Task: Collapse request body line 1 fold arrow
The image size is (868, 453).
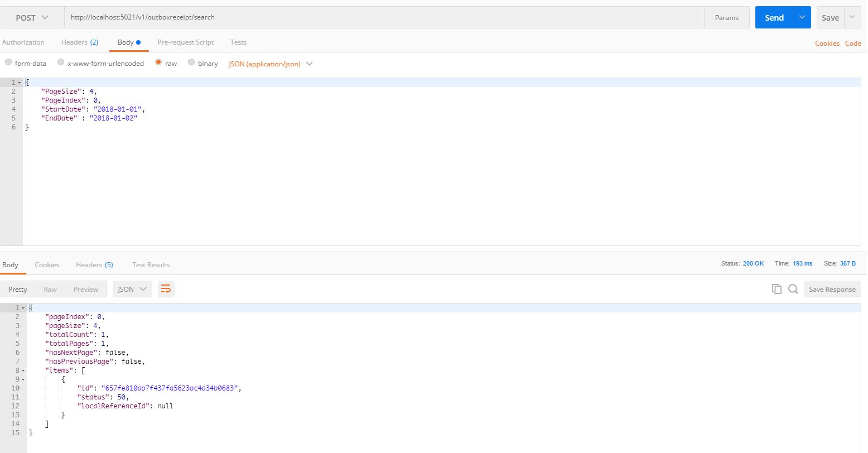Action: point(20,83)
